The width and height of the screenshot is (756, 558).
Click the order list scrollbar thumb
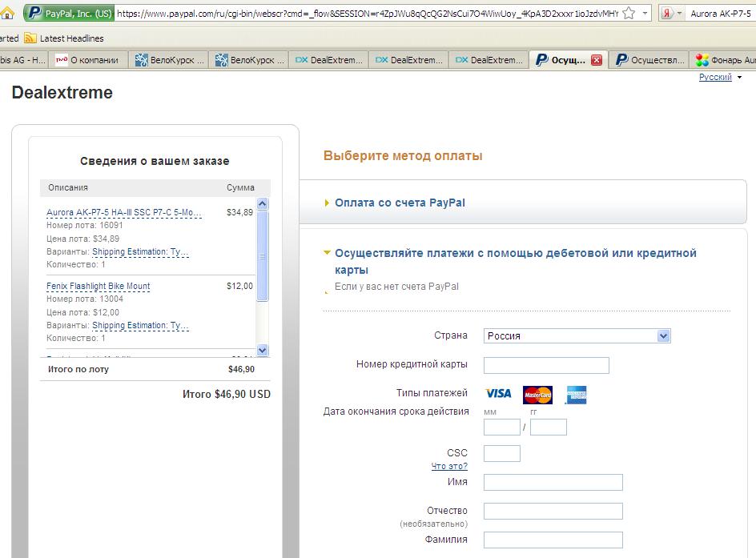(x=263, y=256)
